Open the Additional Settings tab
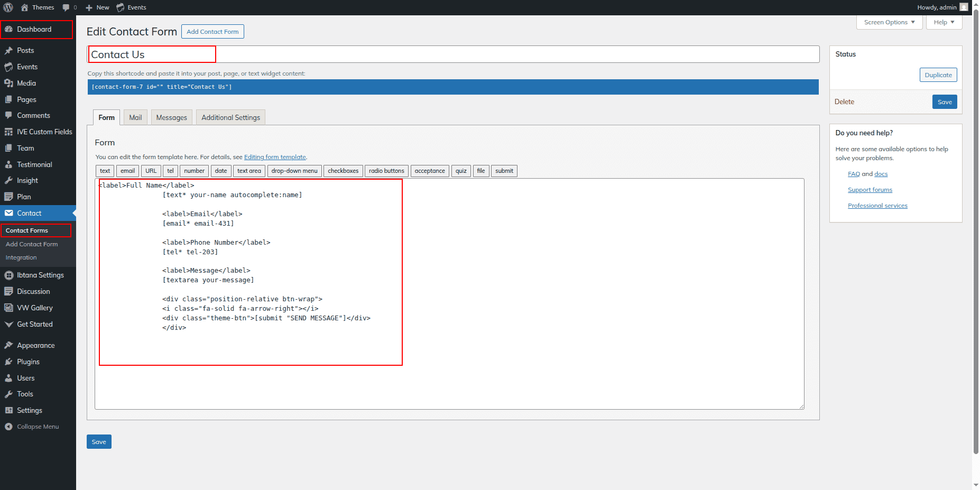 point(230,117)
